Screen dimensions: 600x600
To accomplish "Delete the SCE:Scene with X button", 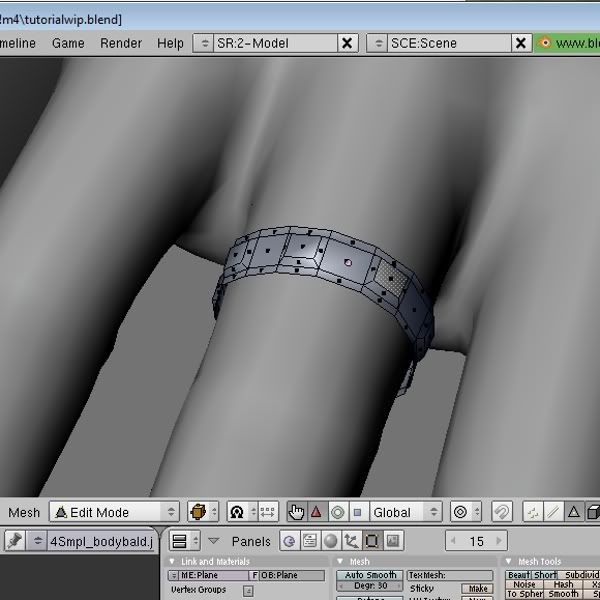I will point(521,43).
